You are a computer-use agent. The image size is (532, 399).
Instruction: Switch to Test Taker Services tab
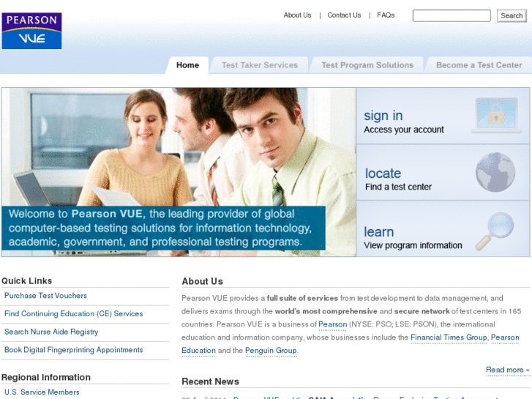tap(260, 65)
